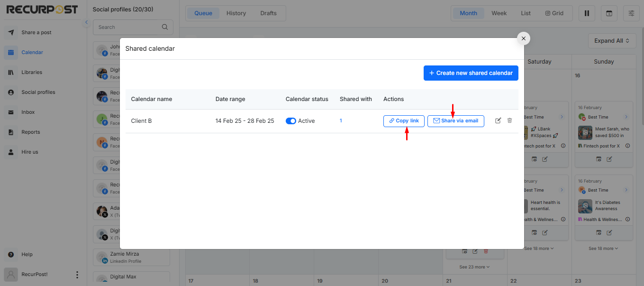Open the Inbox sidebar item

tap(28, 112)
